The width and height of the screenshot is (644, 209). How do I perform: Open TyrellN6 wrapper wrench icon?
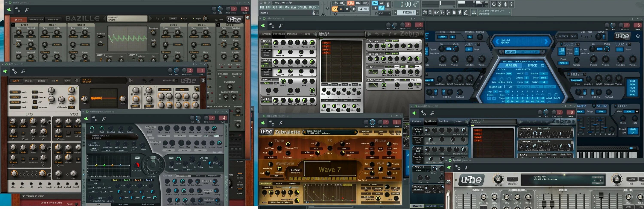[x=466, y=168]
